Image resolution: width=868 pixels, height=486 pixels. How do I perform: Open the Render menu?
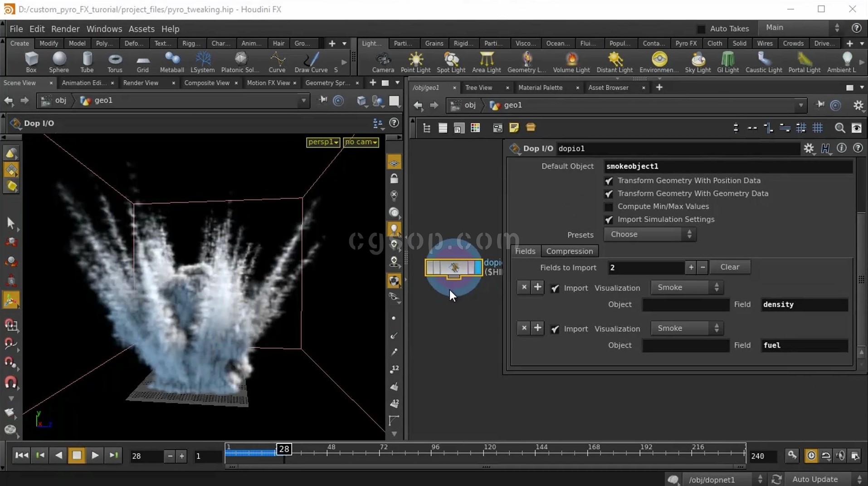click(x=65, y=29)
